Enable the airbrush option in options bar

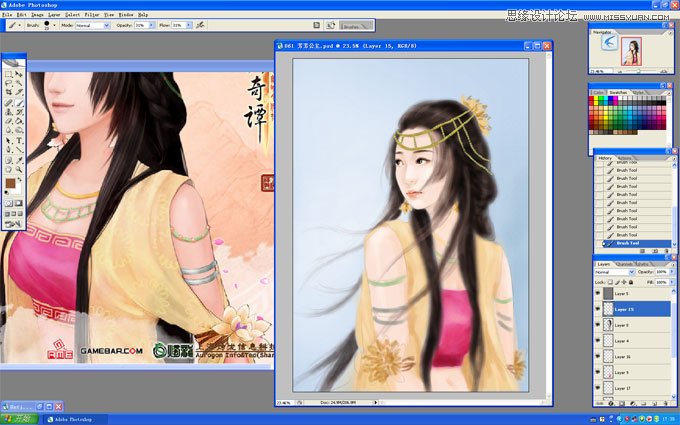200,25
